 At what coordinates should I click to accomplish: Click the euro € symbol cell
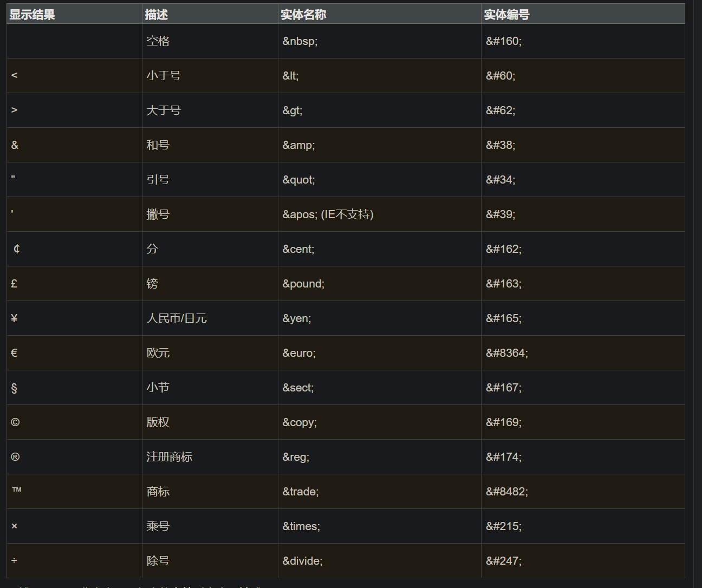tap(15, 353)
